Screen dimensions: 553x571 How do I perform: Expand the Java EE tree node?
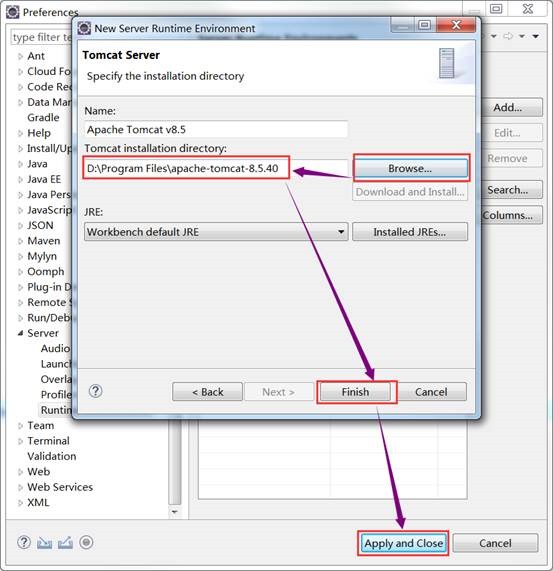pos(20,180)
